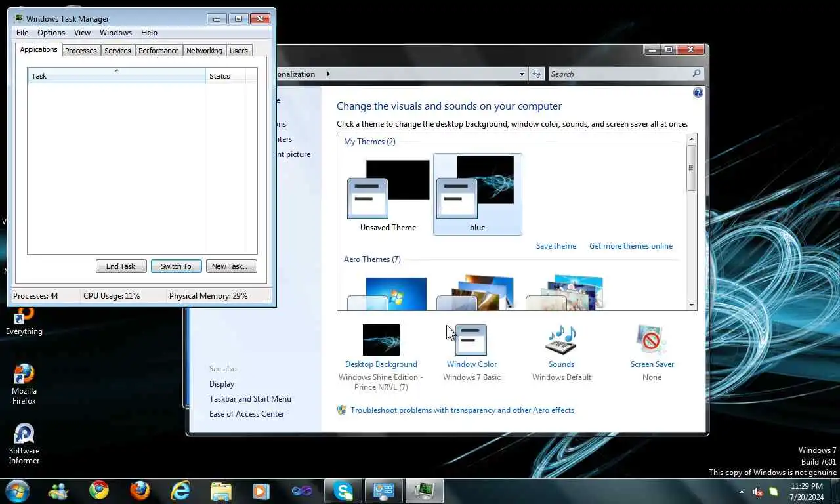Launch Windows Live Messenger from the taskbar
The height and width of the screenshot is (504, 840).
[58, 491]
